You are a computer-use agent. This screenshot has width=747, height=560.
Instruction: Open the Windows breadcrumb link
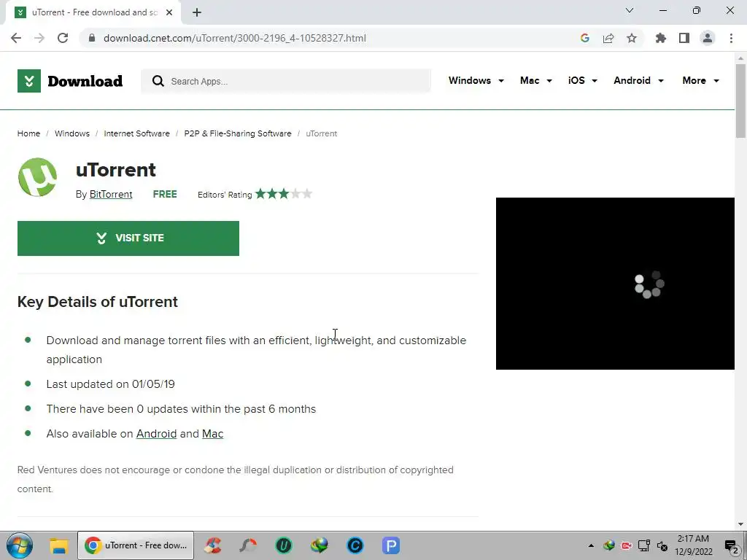tap(72, 133)
